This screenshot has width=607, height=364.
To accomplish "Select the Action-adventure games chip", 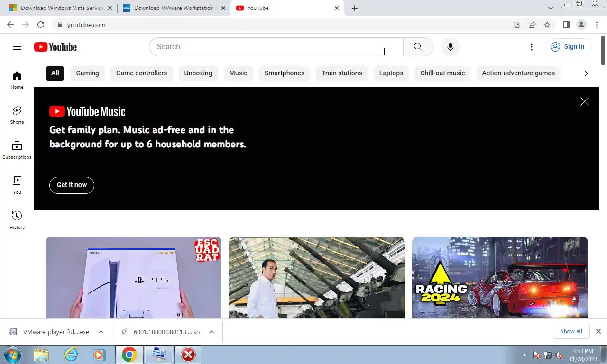I will click(518, 73).
